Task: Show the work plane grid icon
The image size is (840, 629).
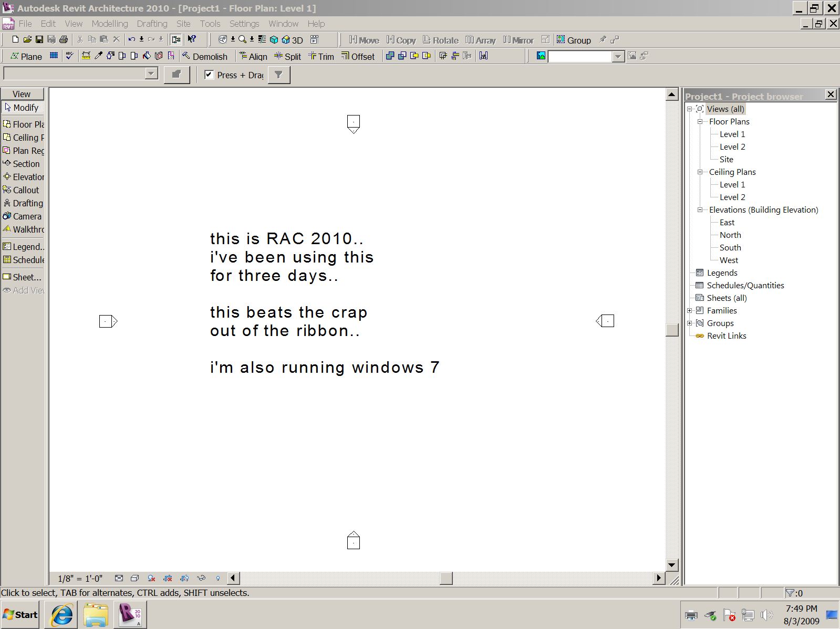Action: pyautogui.click(x=54, y=56)
